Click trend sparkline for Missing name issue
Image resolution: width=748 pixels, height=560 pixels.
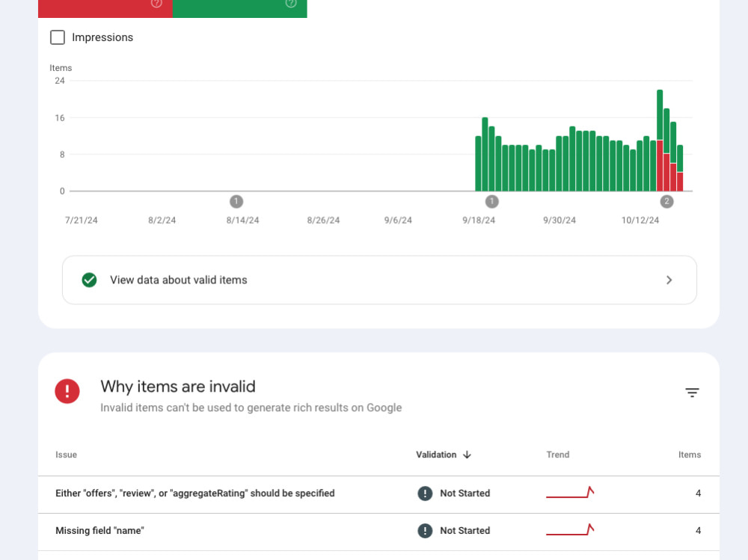tap(570, 529)
